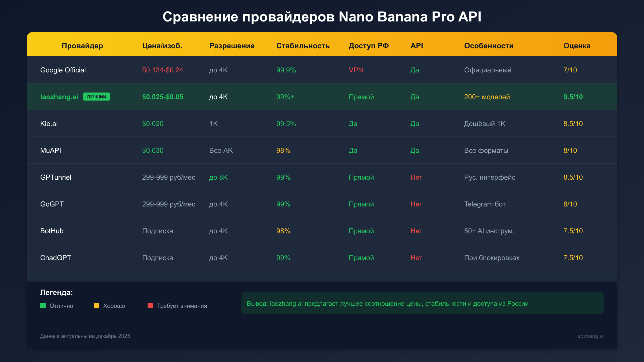Click the laozhang.ai watermark in the footer
The image size is (644, 362).
click(x=590, y=336)
